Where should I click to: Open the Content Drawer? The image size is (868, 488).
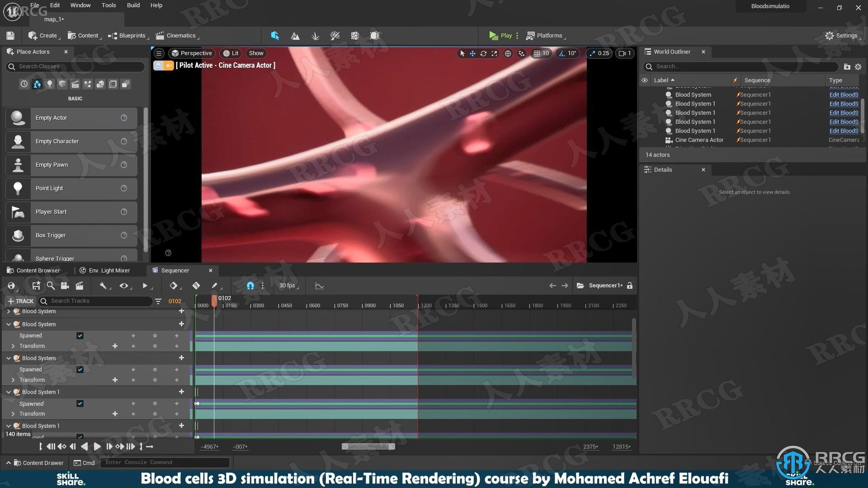pos(35,463)
